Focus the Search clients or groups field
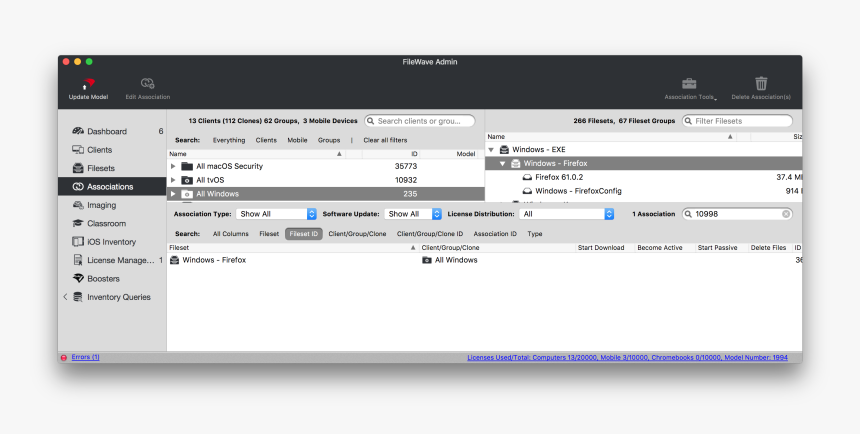Image resolution: width=860 pixels, height=434 pixels. click(x=420, y=121)
